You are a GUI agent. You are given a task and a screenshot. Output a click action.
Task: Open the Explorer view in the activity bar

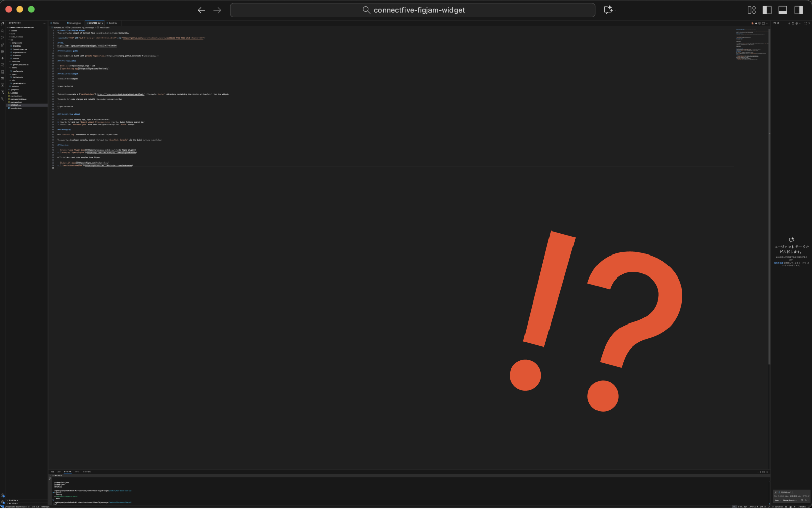tap(3, 24)
